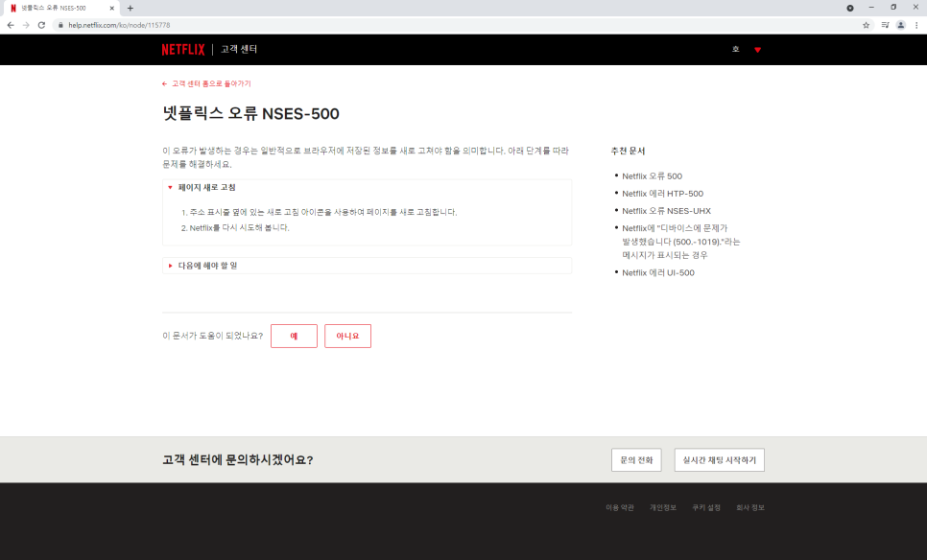Go back using the browser back arrow
This screenshot has height=560, width=927.
tap(10, 25)
